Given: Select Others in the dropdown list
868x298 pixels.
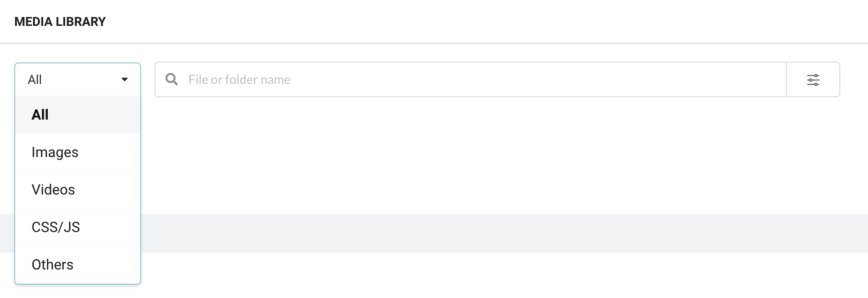Looking at the screenshot, I should [x=78, y=265].
